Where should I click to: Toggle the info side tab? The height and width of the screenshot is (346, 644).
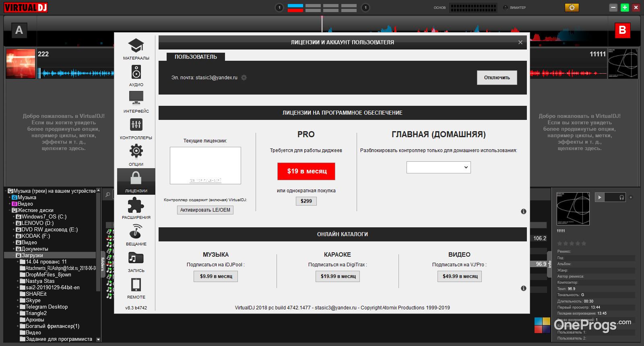coord(549,264)
